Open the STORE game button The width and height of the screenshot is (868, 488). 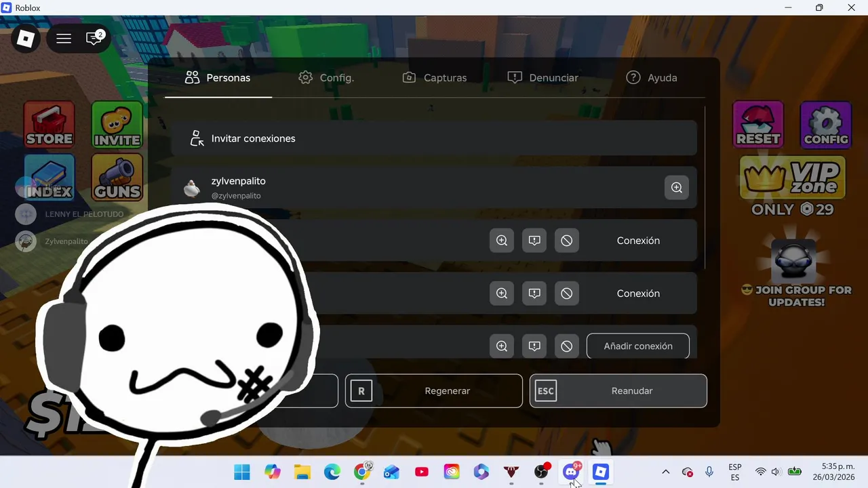49,124
